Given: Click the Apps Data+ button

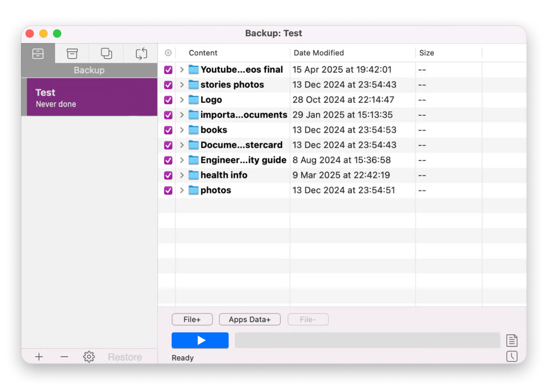Looking at the screenshot, I should pyautogui.click(x=249, y=319).
